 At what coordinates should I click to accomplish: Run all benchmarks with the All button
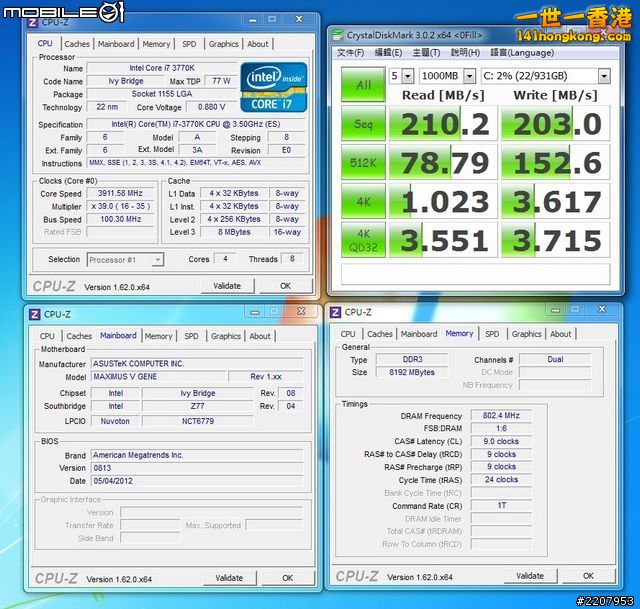pos(363,85)
